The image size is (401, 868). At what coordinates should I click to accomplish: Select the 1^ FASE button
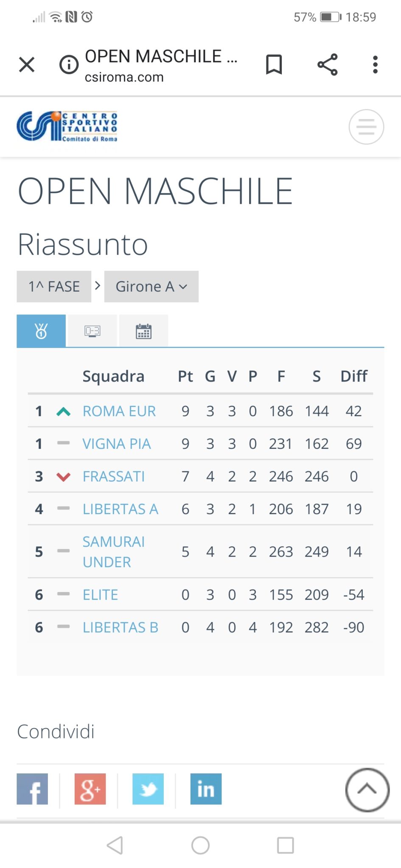point(54,287)
